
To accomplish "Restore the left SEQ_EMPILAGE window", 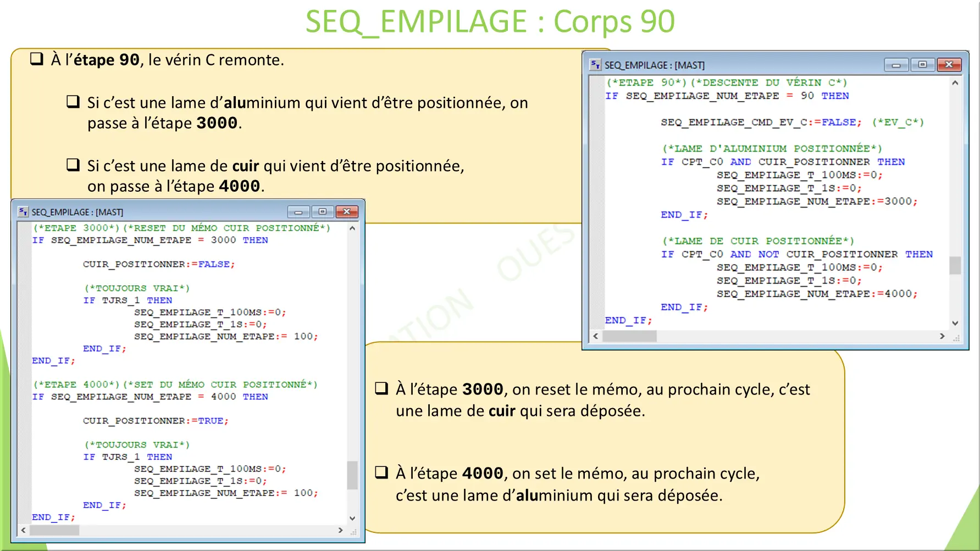I will coord(323,212).
